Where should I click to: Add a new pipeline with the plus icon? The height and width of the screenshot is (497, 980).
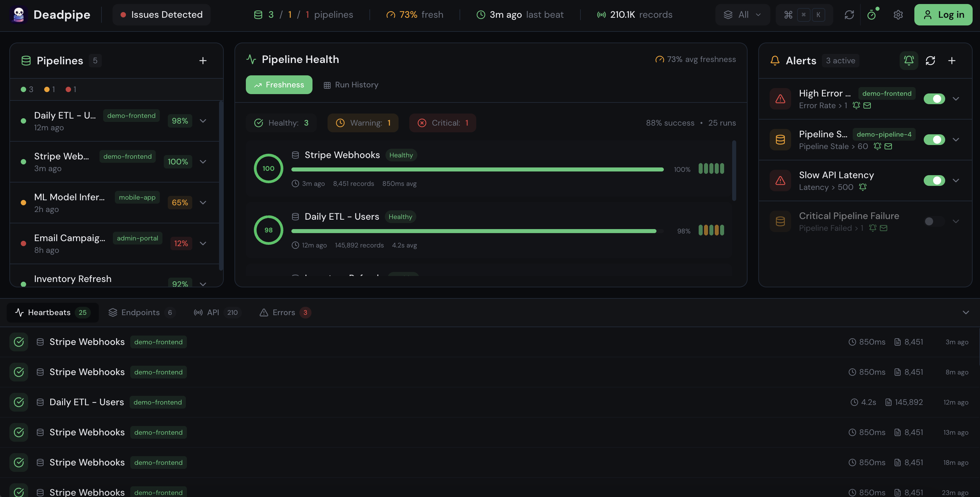[x=204, y=60]
